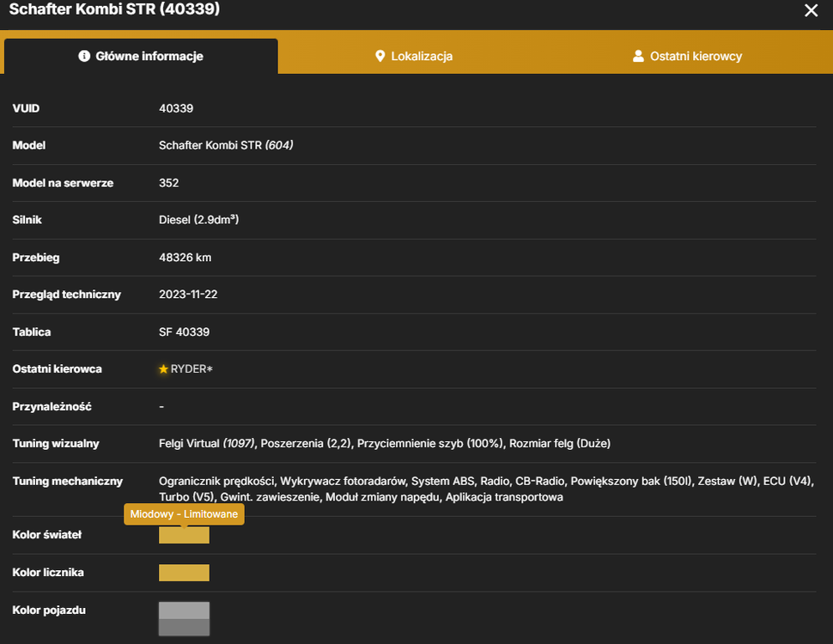Image resolution: width=833 pixels, height=644 pixels.
Task: Click the lower dark-gray Kolor pojazdu swatch
Action: [184, 628]
